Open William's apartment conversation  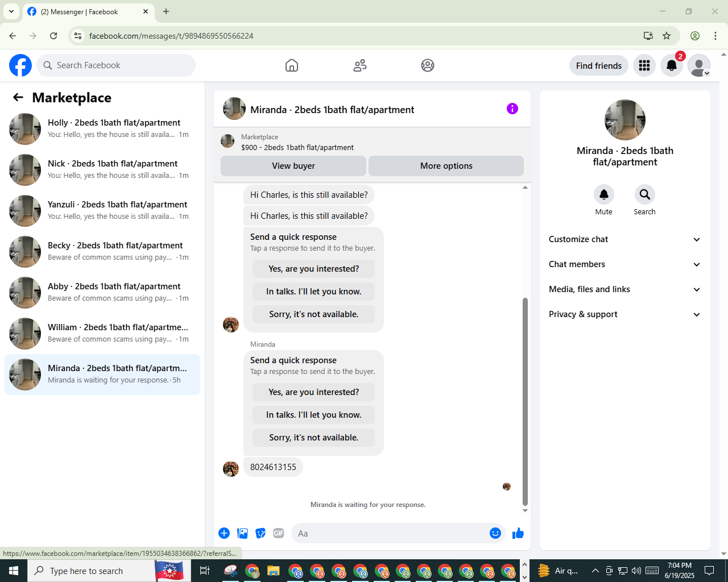(102, 334)
